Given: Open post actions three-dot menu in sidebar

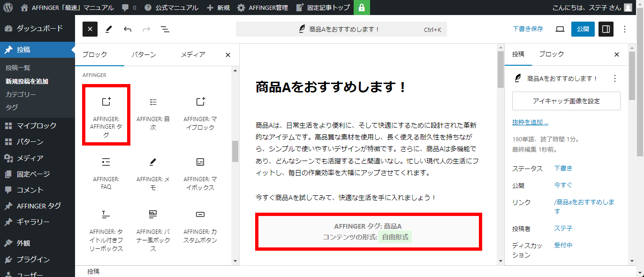Looking at the screenshot, I should (615, 78).
